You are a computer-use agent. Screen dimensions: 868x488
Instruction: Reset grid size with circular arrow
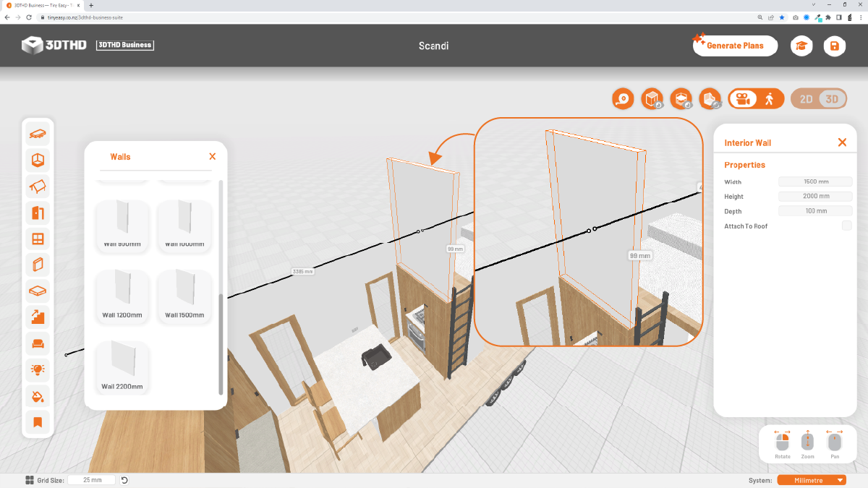coord(124,480)
